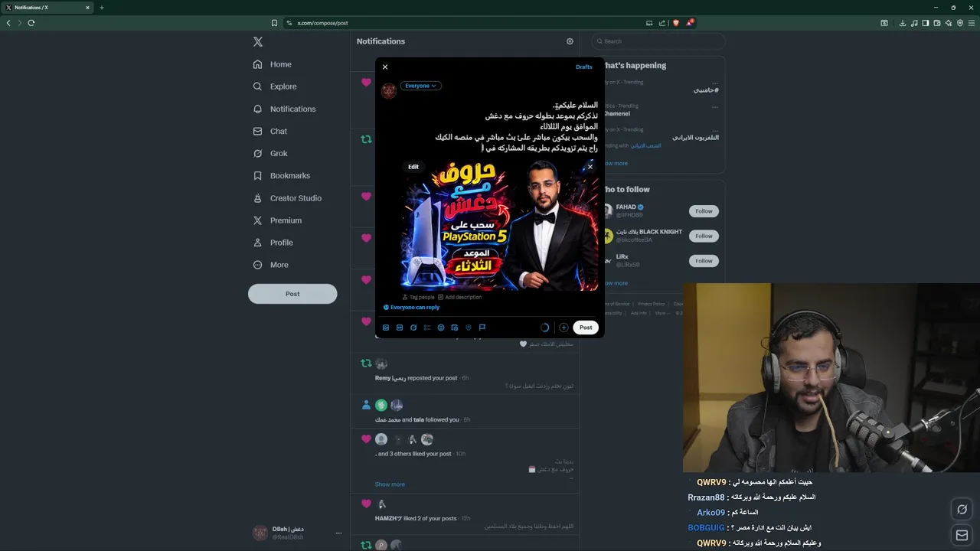Open account switcher next to D8sh
980x551 pixels.
(x=338, y=533)
